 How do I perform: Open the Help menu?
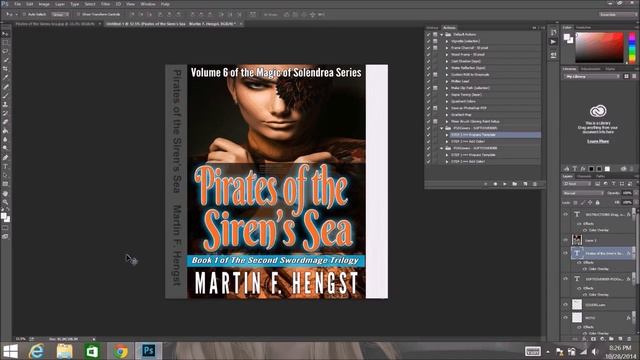point(165,4)
